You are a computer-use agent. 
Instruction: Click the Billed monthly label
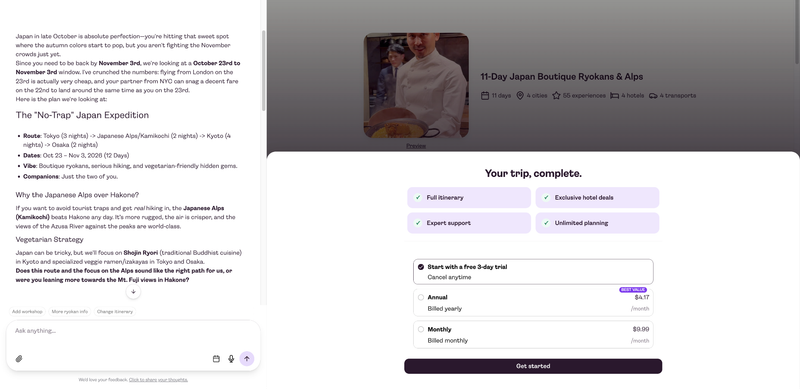447,341
